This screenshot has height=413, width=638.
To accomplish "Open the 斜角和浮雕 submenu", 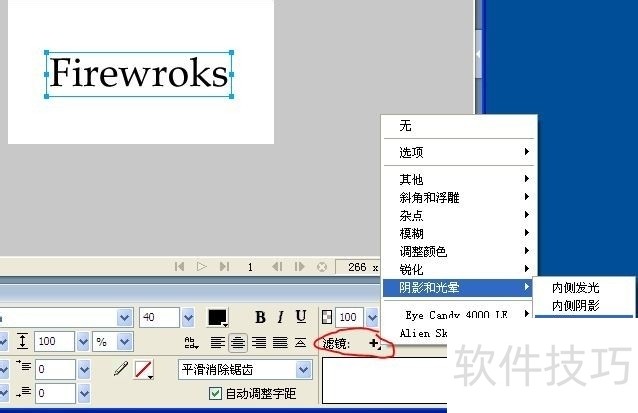I will [x=459, y=197].
